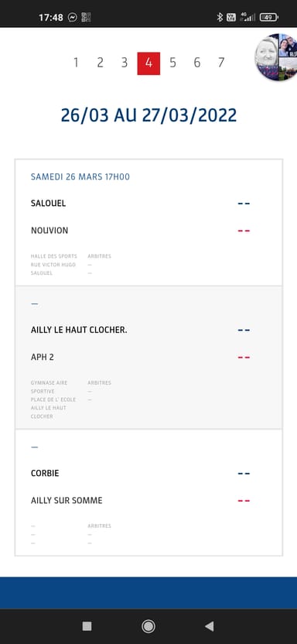Open the CORBIE versus AILLY SUR SOMME match

click(x=148, y=492)
